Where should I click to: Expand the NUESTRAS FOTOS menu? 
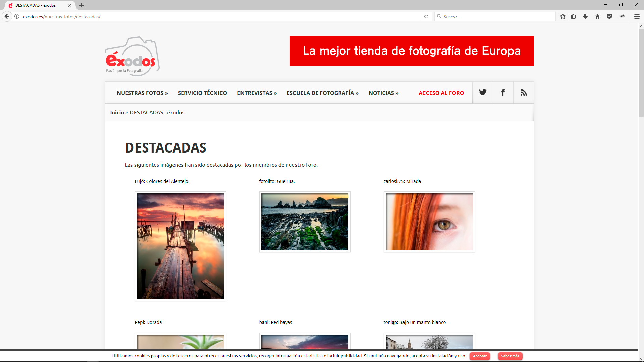[142, 93]
